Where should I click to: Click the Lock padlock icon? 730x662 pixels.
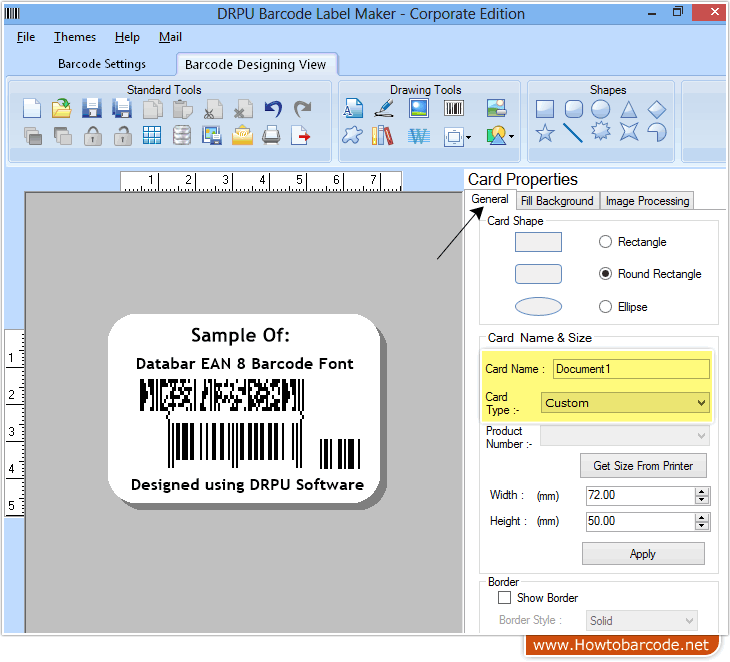[93, 136]
